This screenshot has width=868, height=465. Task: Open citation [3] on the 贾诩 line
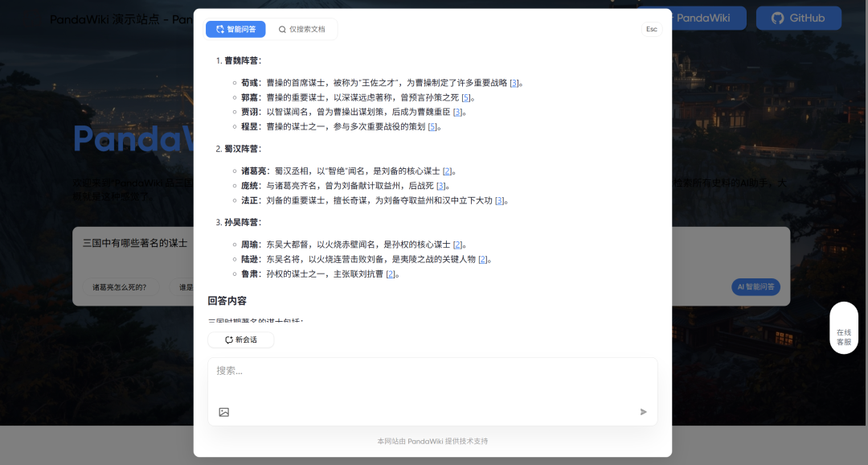tap(457, 113)
